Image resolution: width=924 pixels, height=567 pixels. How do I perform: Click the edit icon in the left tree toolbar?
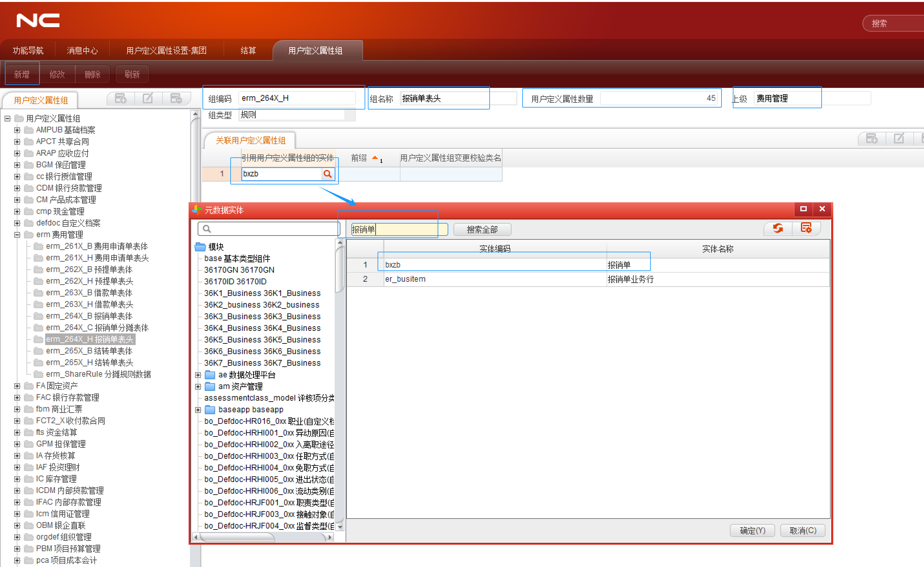[148, 98]
